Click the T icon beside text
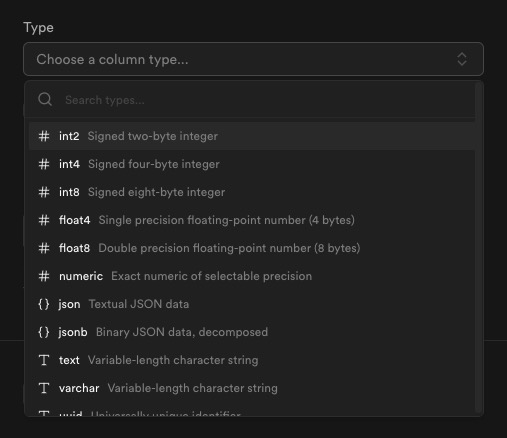The height and width of the screenshot is (438, 507). tap(44, 360)
